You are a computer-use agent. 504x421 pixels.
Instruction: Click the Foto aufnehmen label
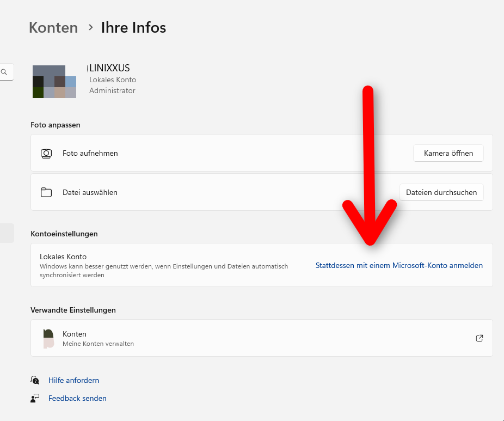[x=90, y=154]
